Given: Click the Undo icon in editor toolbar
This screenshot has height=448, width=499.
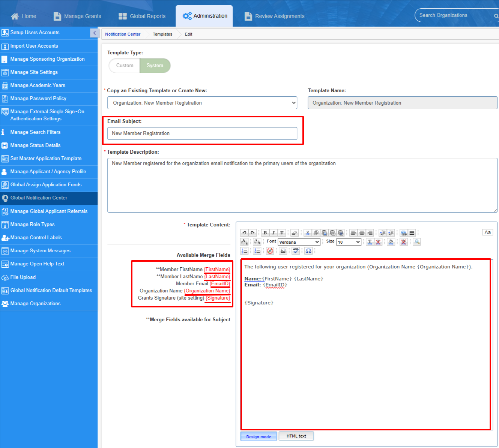Looking at the screenshot, I should 244,233.
